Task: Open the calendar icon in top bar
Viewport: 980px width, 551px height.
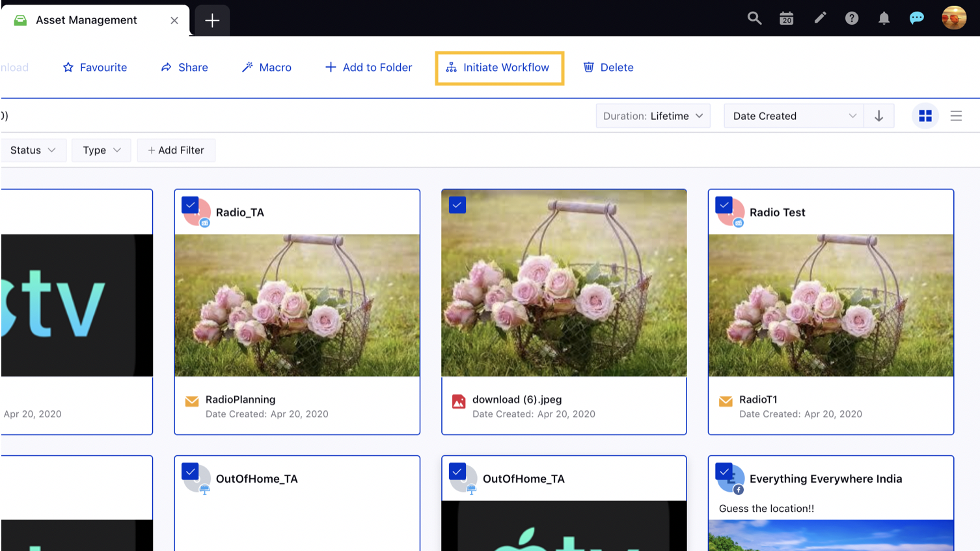Action: pos(787,18)
